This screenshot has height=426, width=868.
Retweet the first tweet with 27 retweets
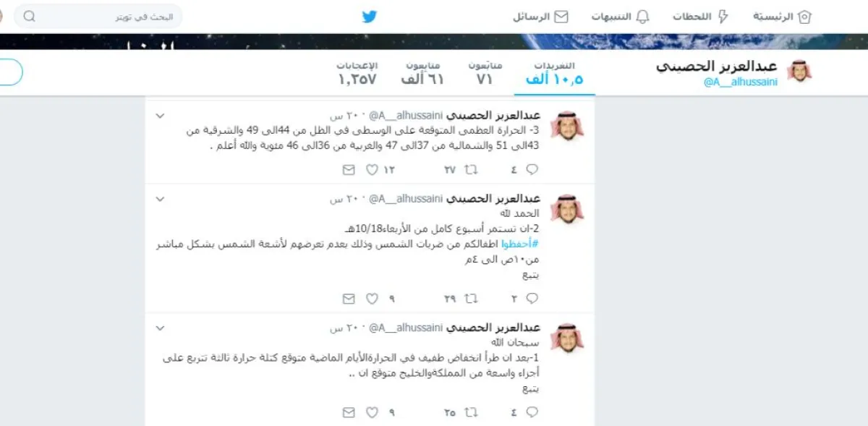[x=471, y=169]
